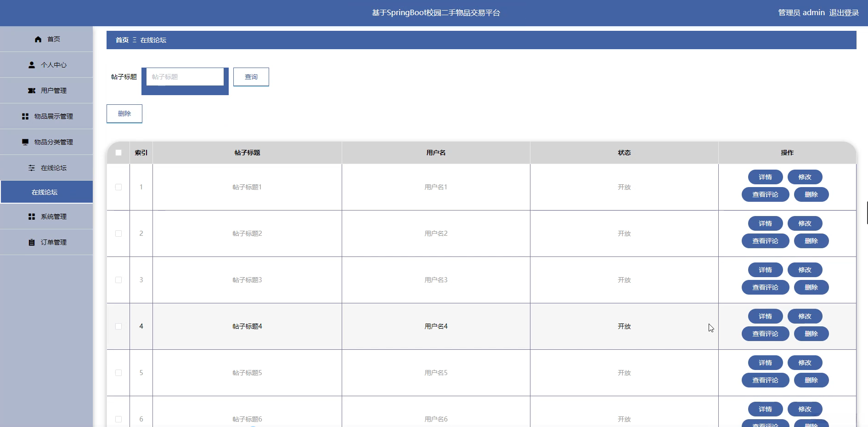Expand the 物品分类管理 sidebar menu
The width and height of the screenshot is (868, 427).
pos(46,142)
